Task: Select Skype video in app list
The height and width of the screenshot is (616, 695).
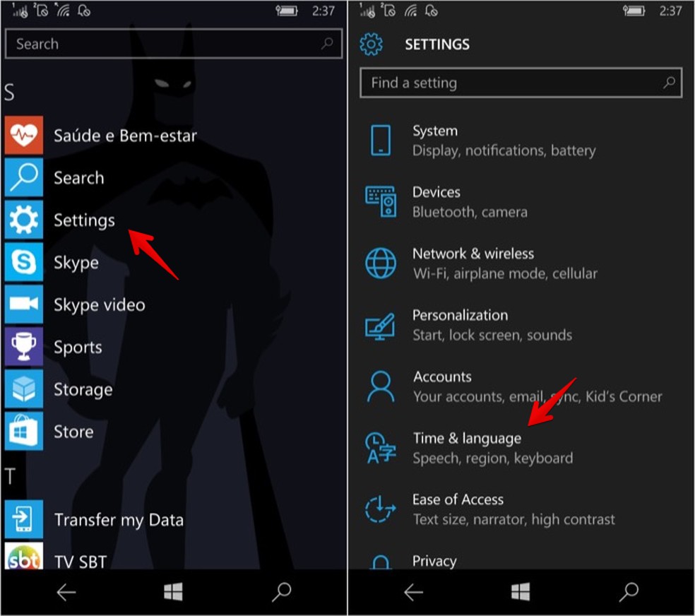Action: pos(100,305)
